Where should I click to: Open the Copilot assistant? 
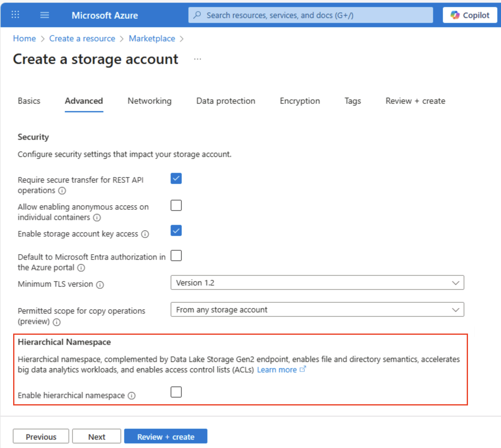tap(469, 15)
